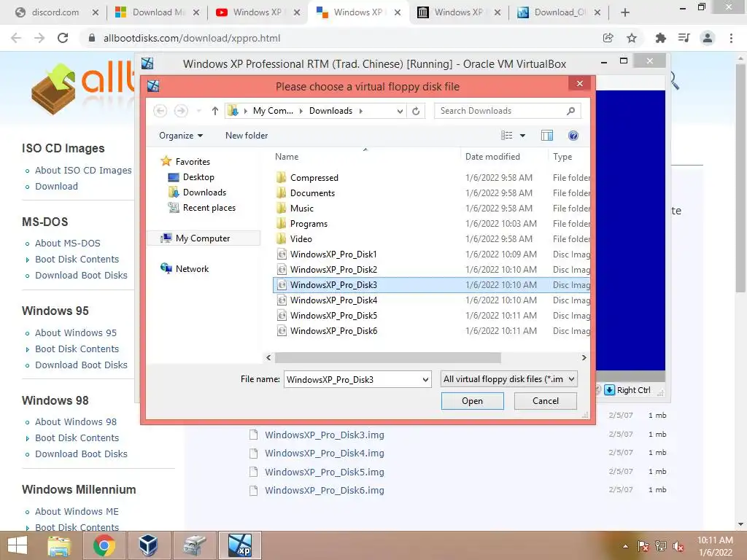Expand recent locations dropdown arrow
The height and width of the screenshot is (560, 747).
[198, 111]
